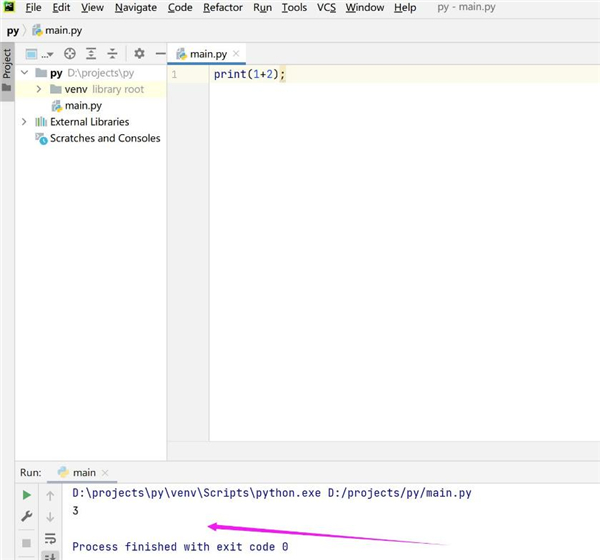
Task: Click Scratches and Consoles item
Action: pyautogui.click(x=104, y=138)
